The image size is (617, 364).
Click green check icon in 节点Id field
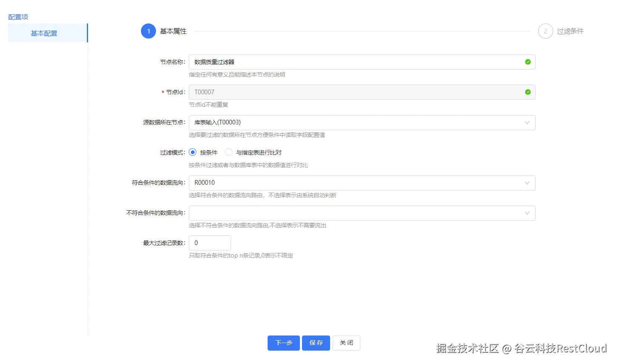[x=528, y=92]
